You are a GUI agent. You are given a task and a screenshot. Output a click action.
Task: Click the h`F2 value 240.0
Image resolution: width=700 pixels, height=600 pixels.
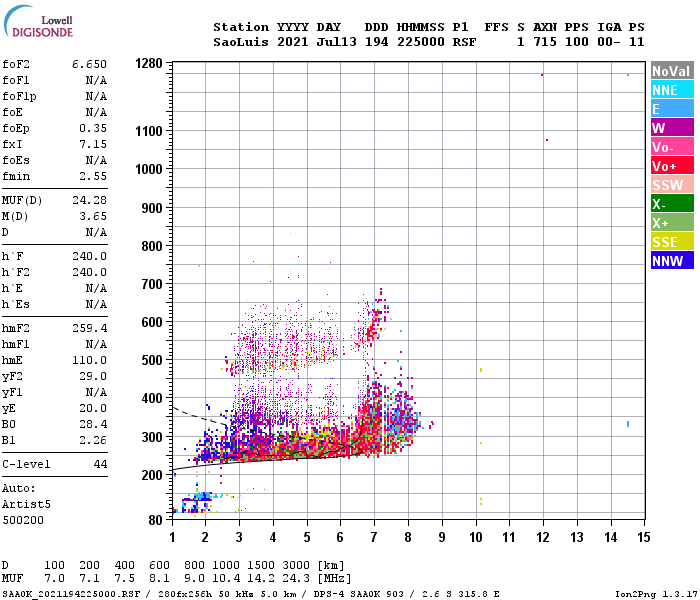tap(89, 272)
